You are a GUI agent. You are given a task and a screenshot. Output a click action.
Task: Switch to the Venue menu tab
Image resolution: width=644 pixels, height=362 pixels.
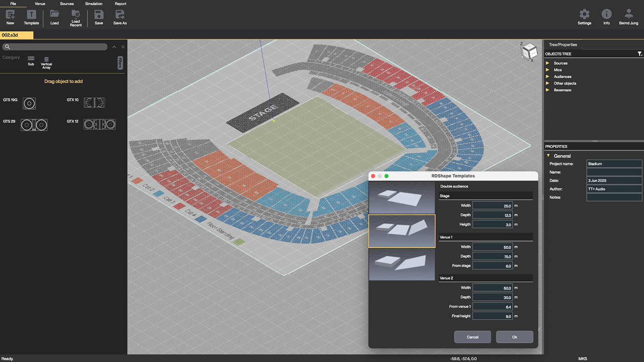coord(40,4)
